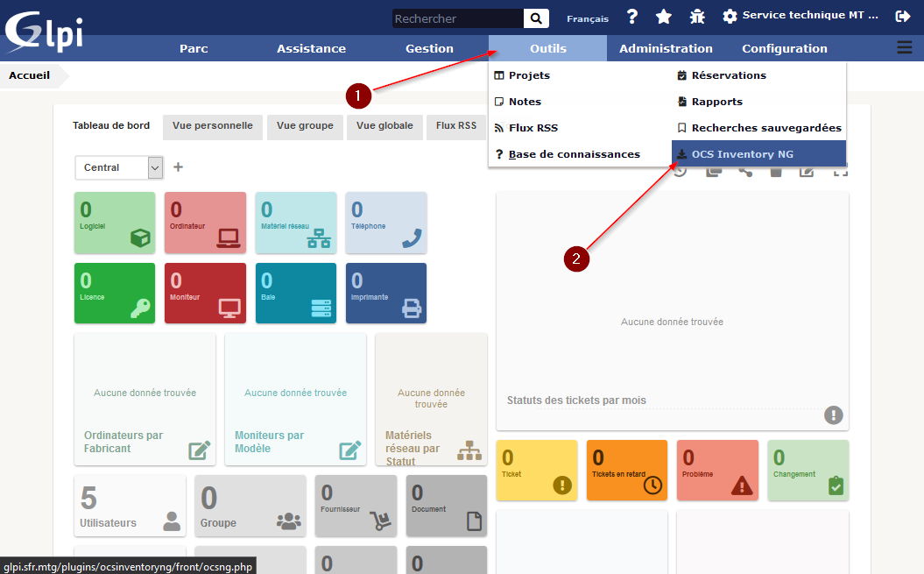Screen dimensions: 924x574
Task: Open the help question mark icon
Action: pyautogui.click(x=632, y=17)
